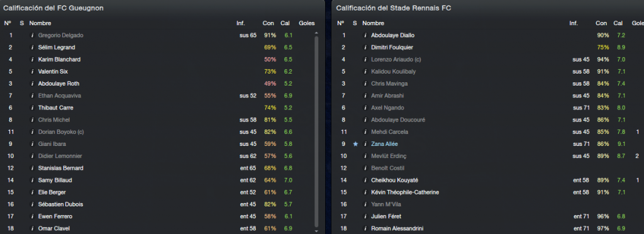Click Goles column header in Gueugnon panel
Viewport: 644px width, 234px height.
[306, 23]
